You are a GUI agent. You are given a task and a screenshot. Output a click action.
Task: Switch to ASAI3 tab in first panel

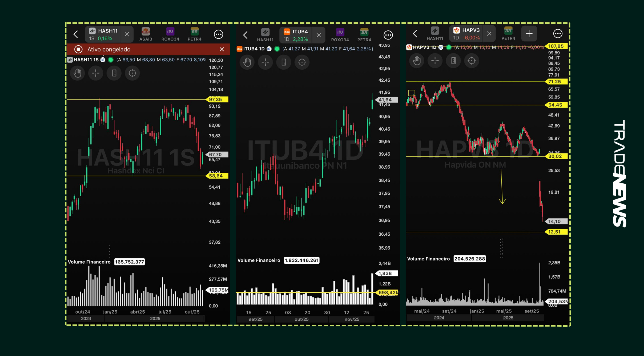point(146,34)
